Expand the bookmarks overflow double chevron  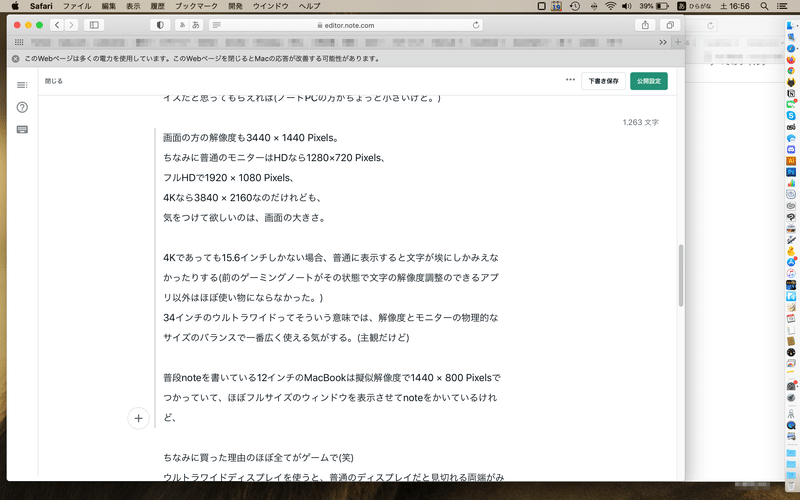(663, 42)
